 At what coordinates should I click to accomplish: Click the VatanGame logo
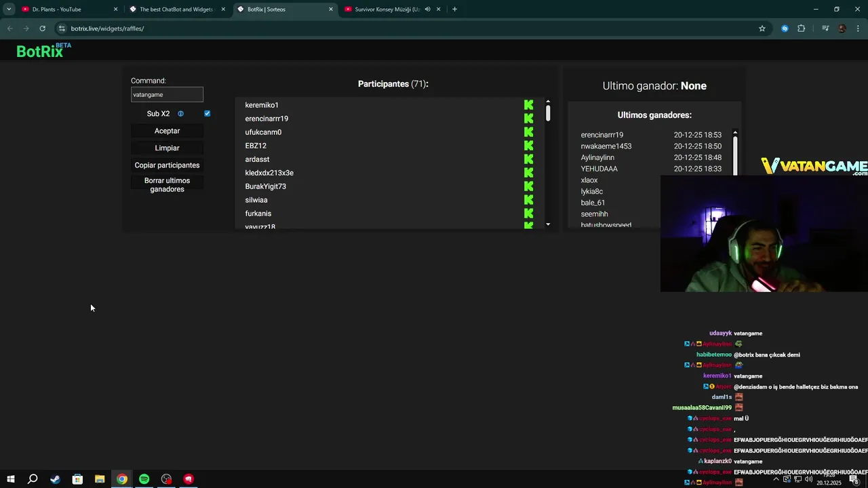pyautogui.click(x=814, y=166)
